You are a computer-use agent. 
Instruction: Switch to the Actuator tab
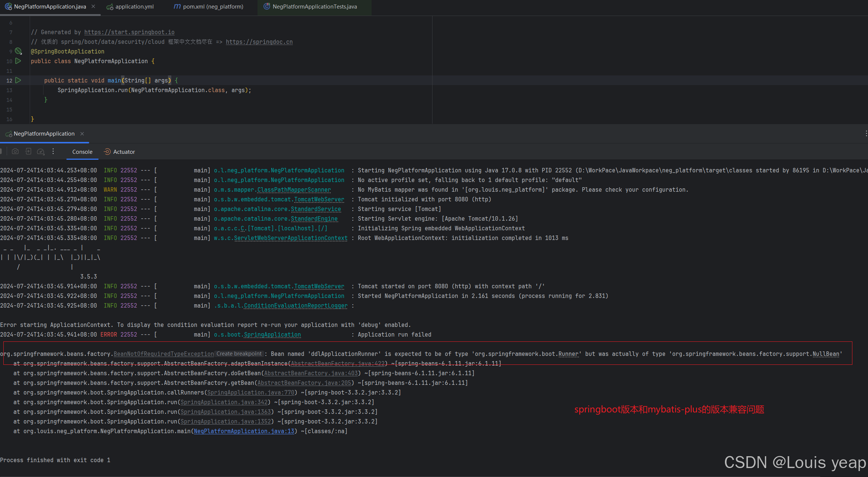tap(119, 152)
